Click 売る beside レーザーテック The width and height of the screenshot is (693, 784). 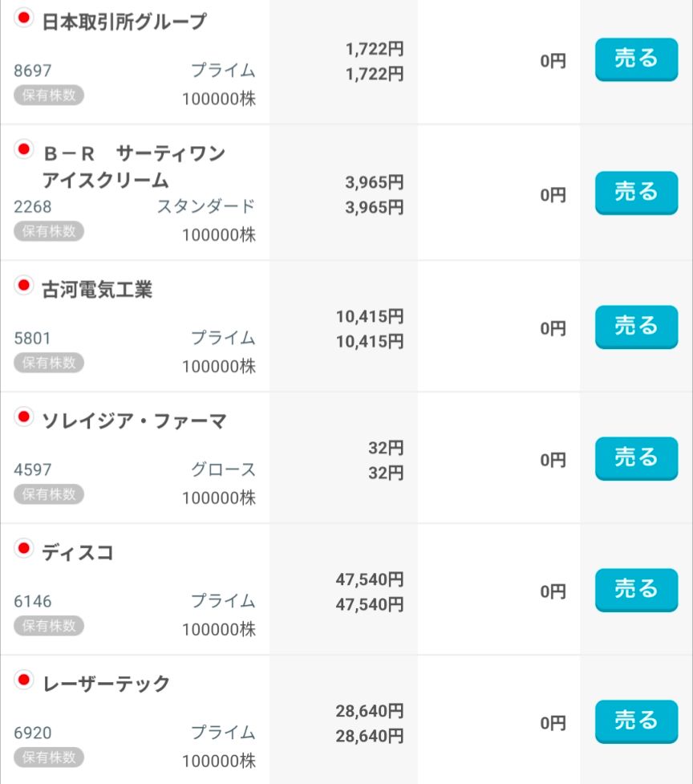pyautogui.click(x=636, y=721)
